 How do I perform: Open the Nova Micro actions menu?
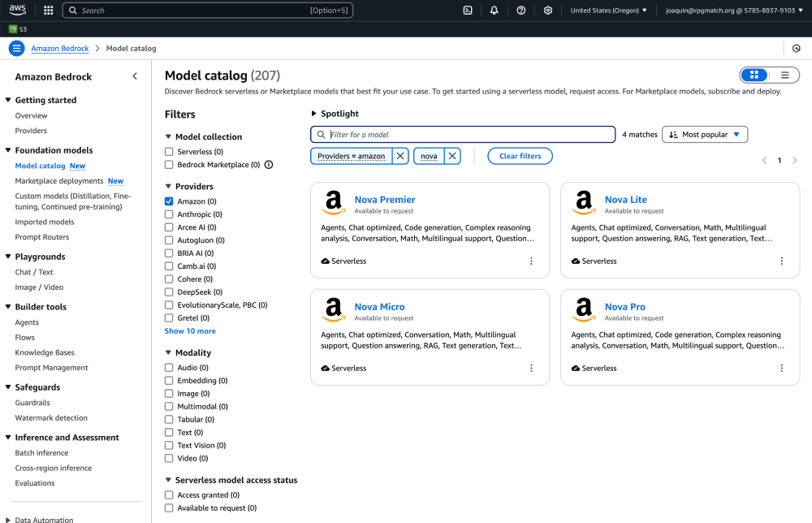(x=531, y=368)
